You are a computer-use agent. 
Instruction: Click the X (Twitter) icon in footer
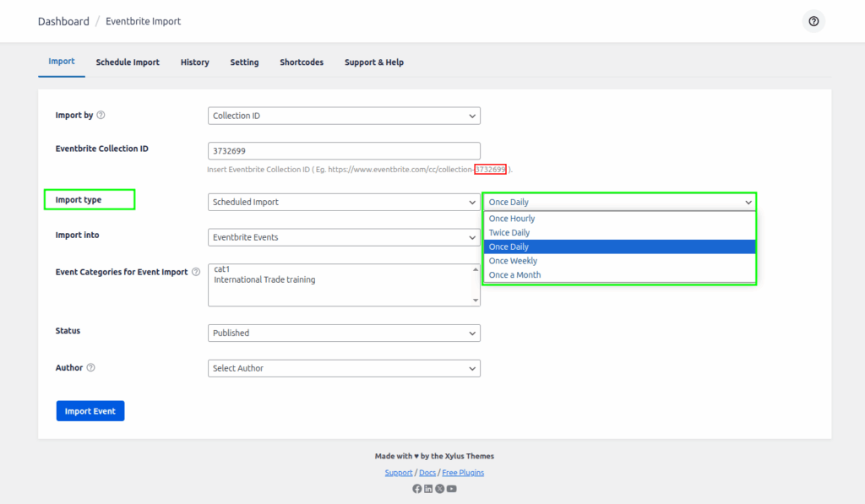coord(439,489)
